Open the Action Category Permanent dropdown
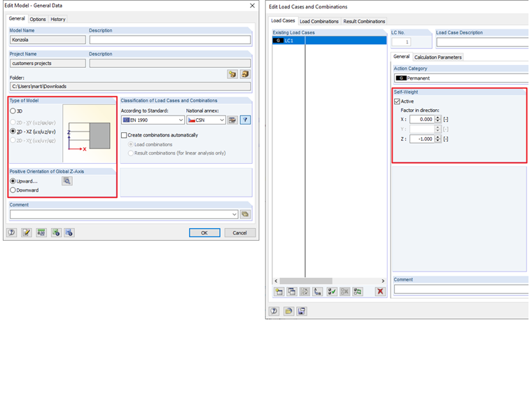Viewport: 532px width, 394px height. 461,78
